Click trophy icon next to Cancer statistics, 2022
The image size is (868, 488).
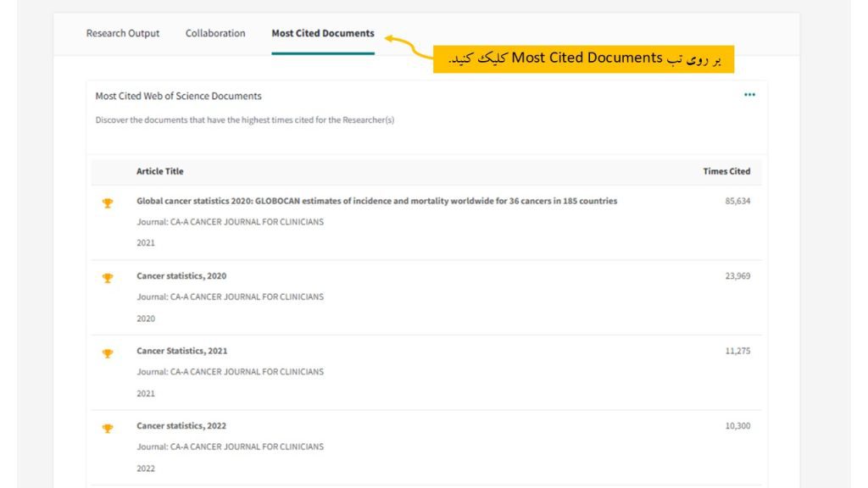[x=108, y=428]
